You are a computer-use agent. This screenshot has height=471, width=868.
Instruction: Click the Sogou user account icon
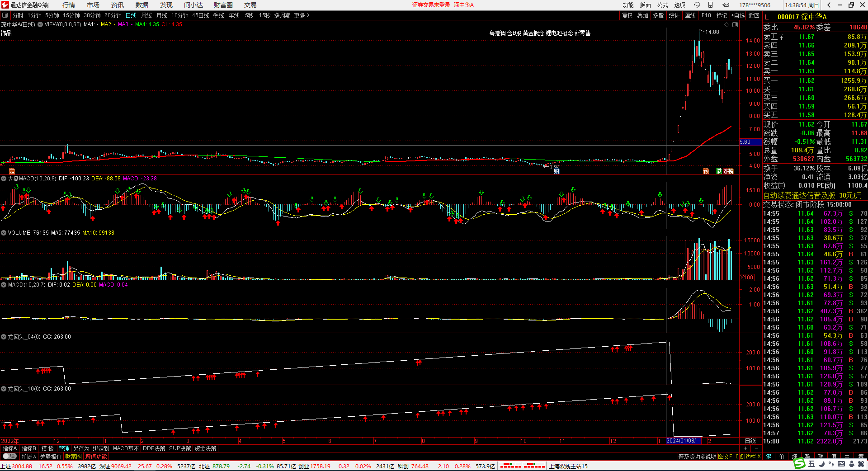[851, 464]
